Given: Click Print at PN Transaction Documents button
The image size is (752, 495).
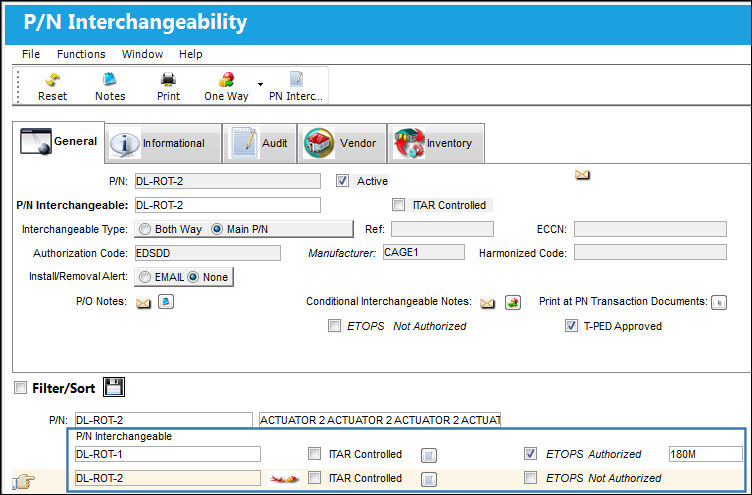Looking at the screenshot, I should tap(719, 302).
